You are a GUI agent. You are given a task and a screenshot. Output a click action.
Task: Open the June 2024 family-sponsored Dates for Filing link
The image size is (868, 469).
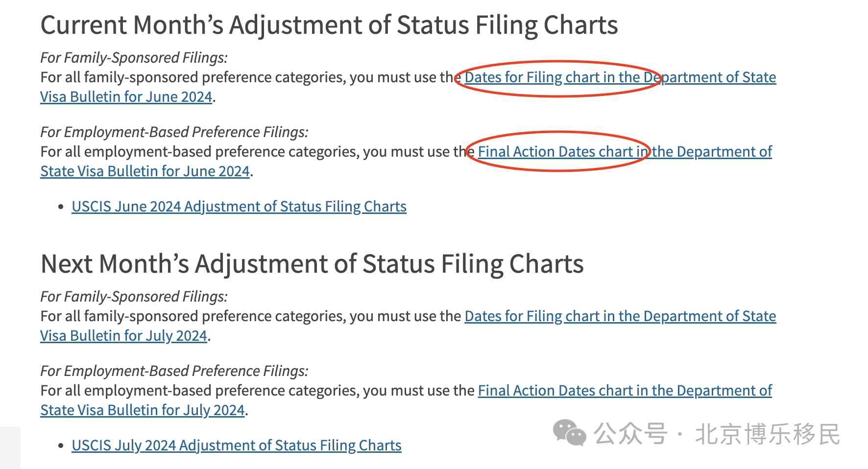[620, 77]
